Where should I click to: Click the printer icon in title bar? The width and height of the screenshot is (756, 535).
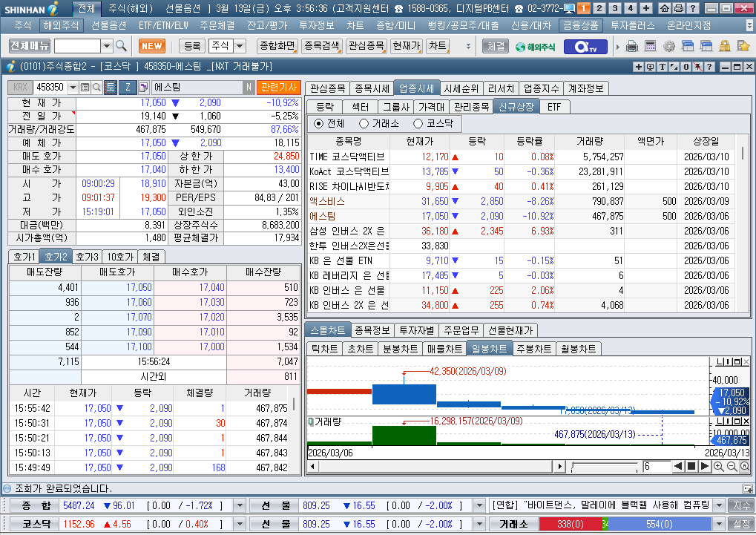[678, 8]
